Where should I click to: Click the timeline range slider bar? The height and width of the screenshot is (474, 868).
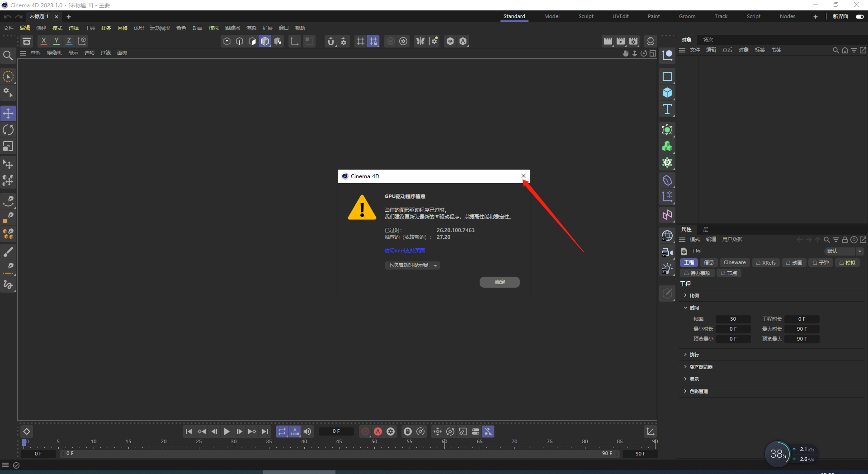click(x=339, y=453)
